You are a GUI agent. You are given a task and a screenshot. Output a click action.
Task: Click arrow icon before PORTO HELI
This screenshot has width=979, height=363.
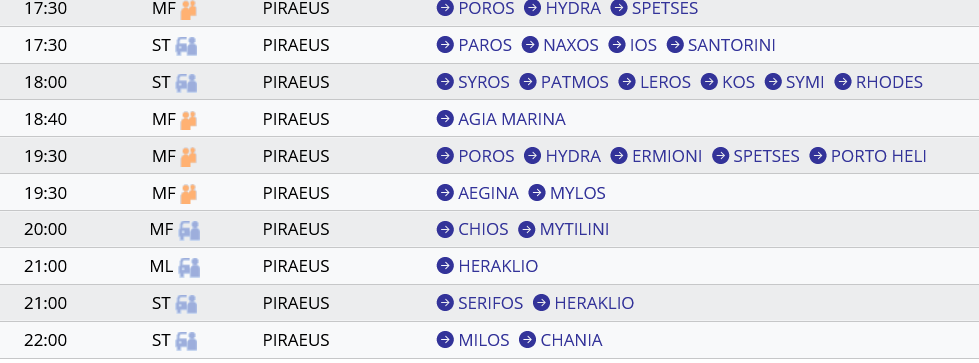pyautogui.click(x=818, y=156)
